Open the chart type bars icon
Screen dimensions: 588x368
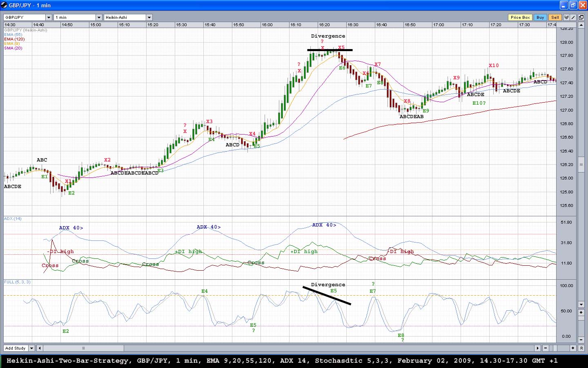tap(567, 17)
